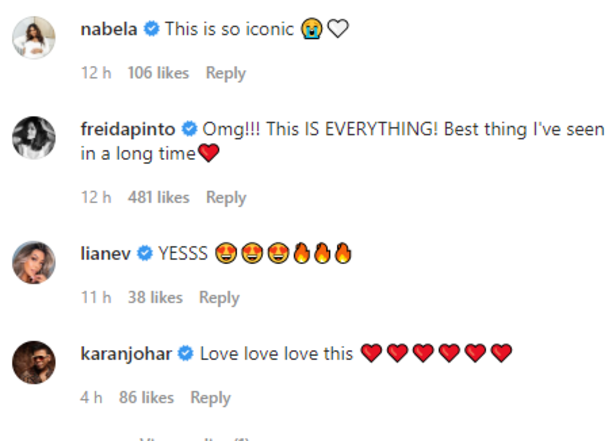Screen dimensions: 616x441
Task: Click the nabela username link
Action: (109, 29)
